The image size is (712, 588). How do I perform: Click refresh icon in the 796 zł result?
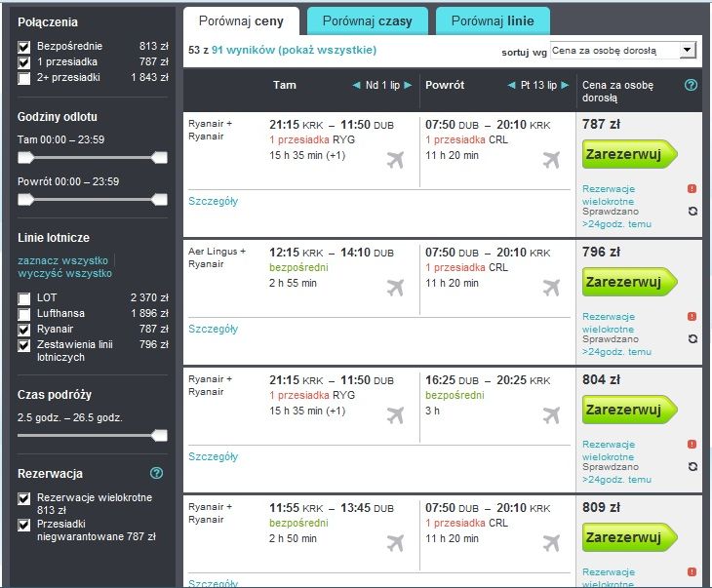[x=692, y=338]
